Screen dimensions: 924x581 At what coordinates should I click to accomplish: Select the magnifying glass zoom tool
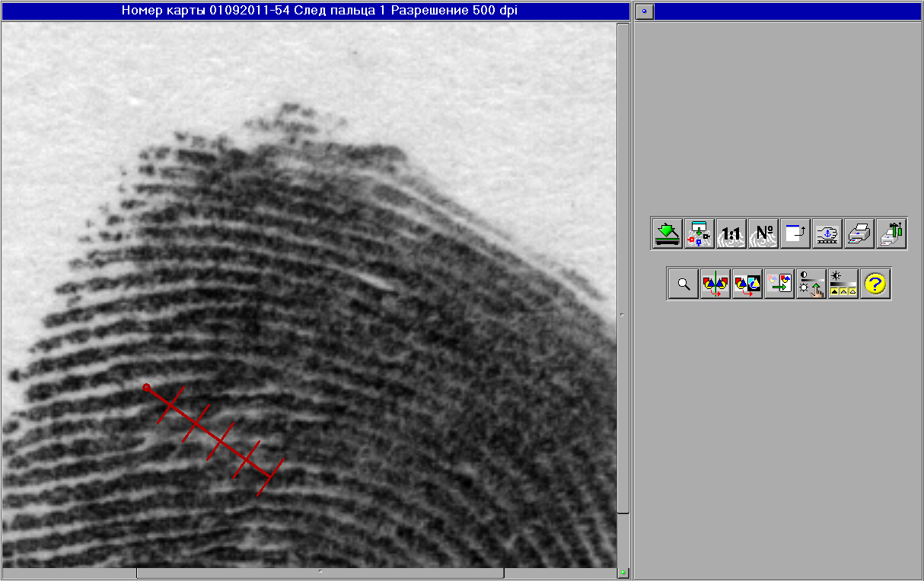tap(683, 284)
